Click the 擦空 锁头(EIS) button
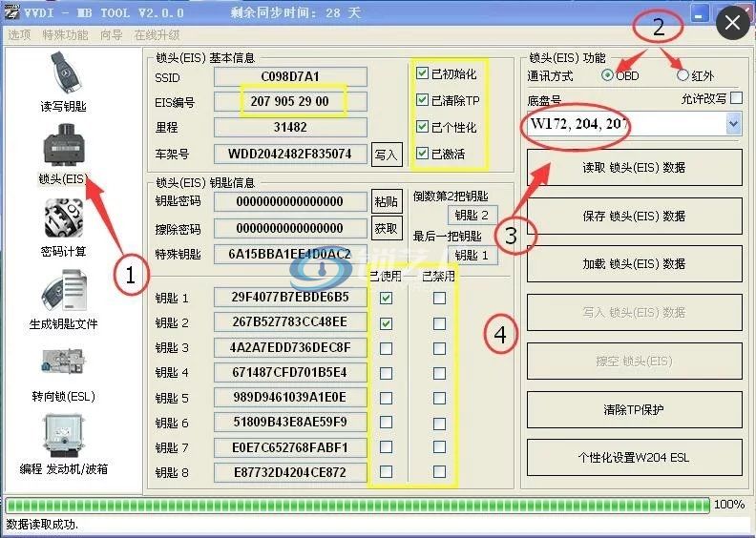 pos(635,362)
